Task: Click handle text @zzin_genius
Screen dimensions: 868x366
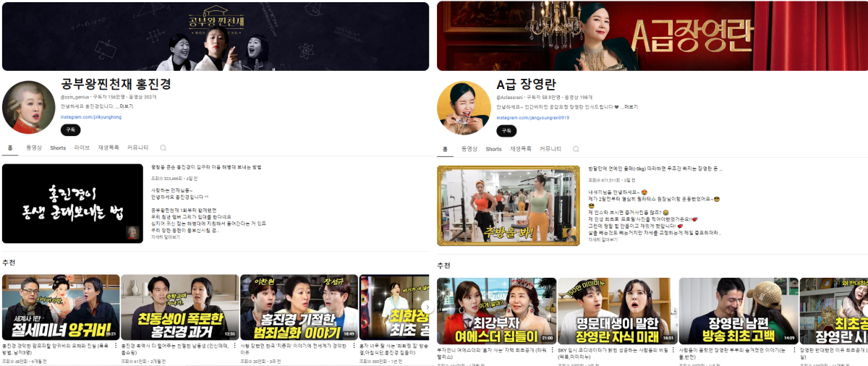Action: click(x=75, y=96)
